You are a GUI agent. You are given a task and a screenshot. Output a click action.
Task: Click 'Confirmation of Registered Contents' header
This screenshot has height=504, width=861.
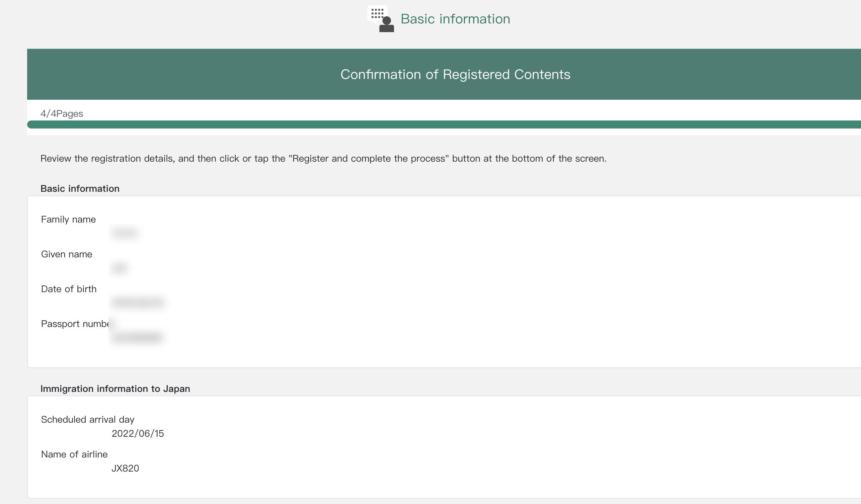click(455, 74)
